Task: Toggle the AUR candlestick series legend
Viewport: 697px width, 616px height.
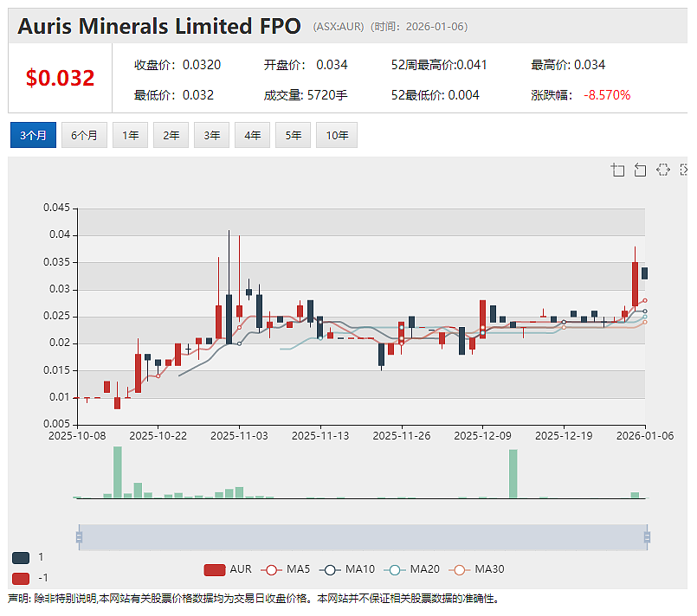Action: click(228, 569)
